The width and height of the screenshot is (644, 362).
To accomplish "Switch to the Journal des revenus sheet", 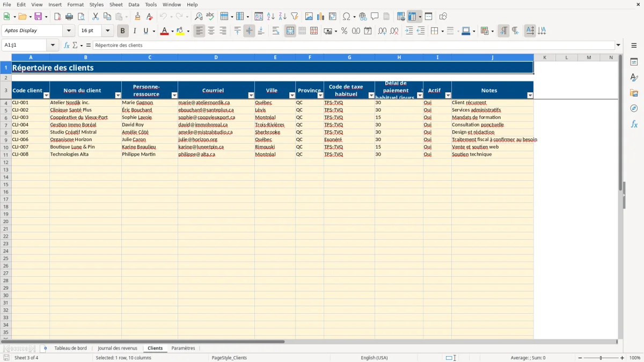I will point(118,348).
